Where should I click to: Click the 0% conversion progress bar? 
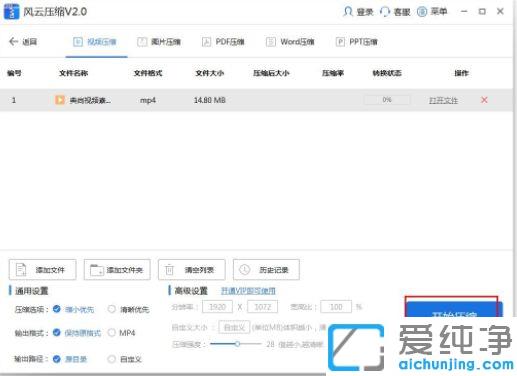click(387, 100)
